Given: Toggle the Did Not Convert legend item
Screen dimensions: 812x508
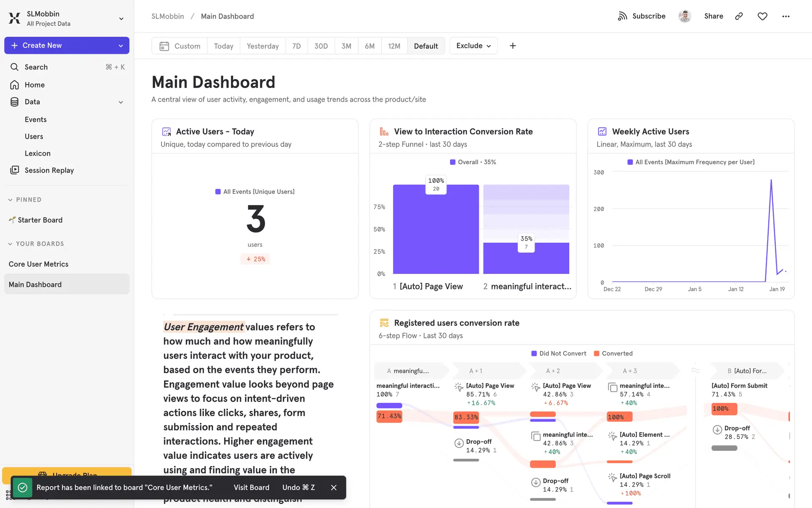Looking at the screenshot, I should tap(558, 353).
